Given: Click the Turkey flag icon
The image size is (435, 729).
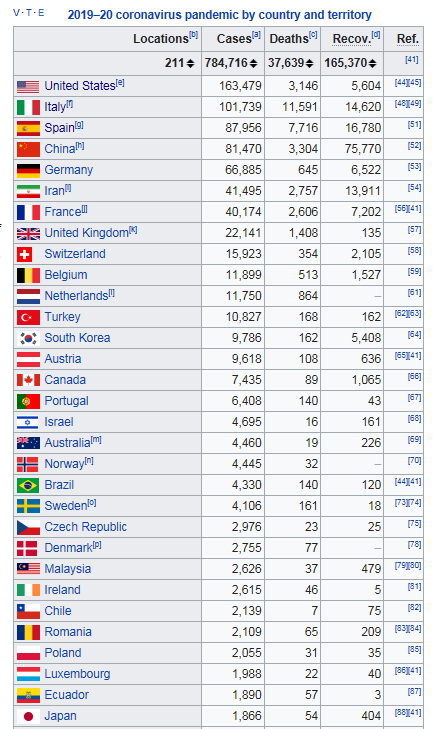Looking at the screenshot, I should [28, 317].
